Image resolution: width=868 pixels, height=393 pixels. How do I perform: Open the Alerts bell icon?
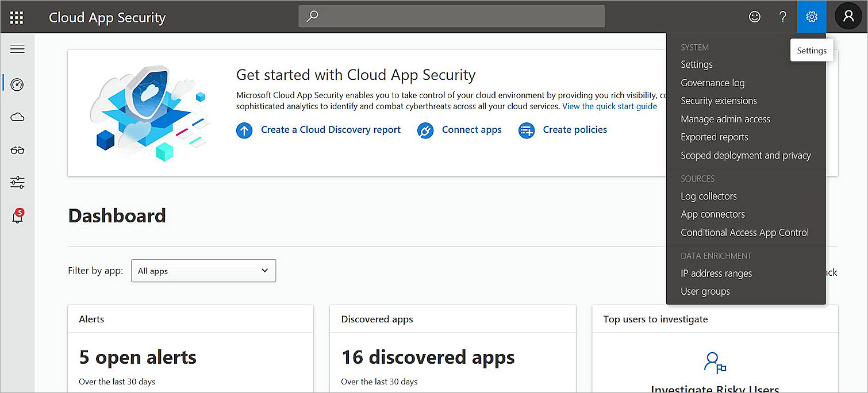click(x=17, y=217)
